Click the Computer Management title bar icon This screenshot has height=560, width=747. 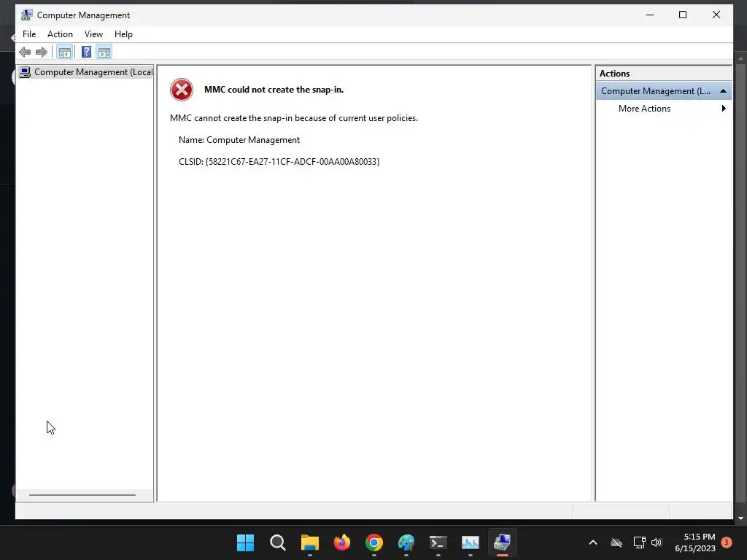point(27,15)
